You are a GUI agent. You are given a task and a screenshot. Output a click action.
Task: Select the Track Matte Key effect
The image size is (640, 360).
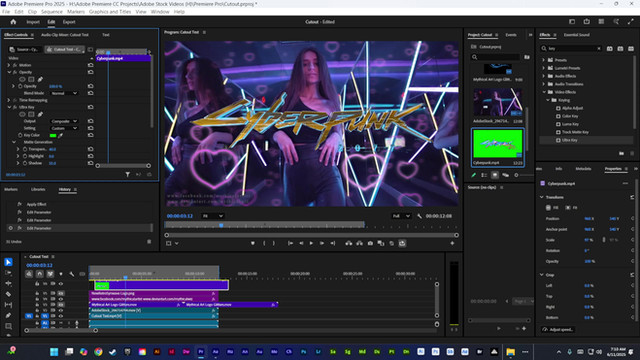point(575,132)
